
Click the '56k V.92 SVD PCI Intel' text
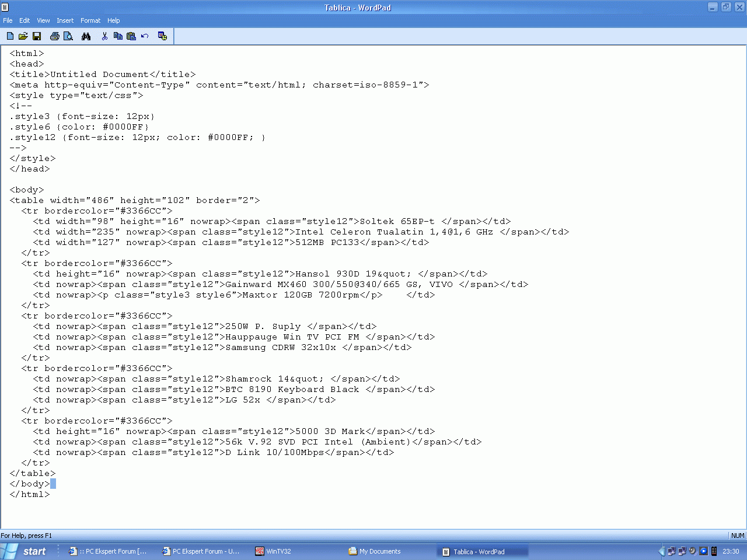(289, 442)
